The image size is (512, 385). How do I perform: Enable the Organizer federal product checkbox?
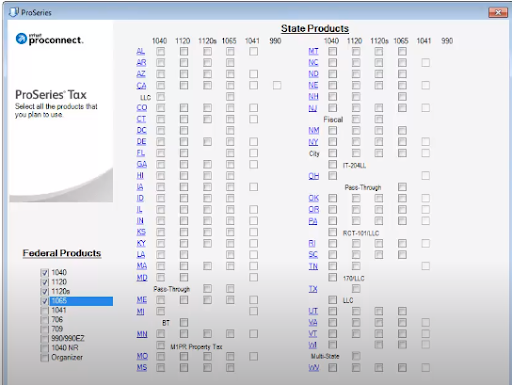(x=44, y=358)
